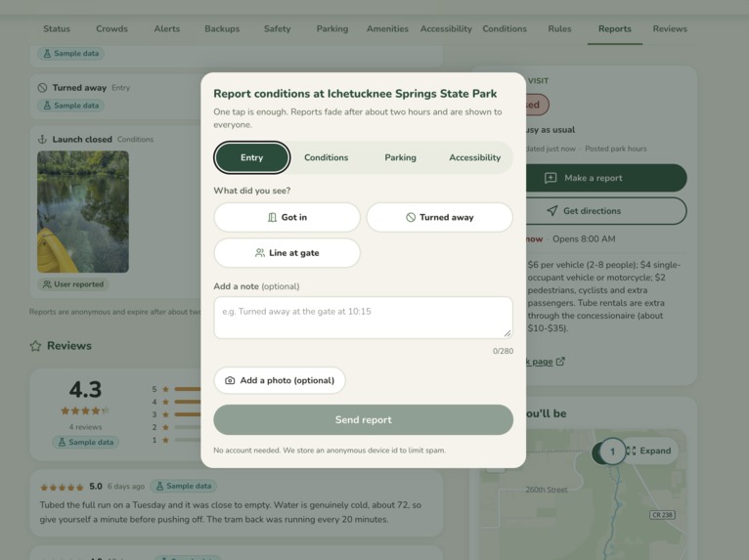Image resolution: width=749 pixels, height=560 pixels.
Task: Select the Reports tab
Action: [615, 28]
